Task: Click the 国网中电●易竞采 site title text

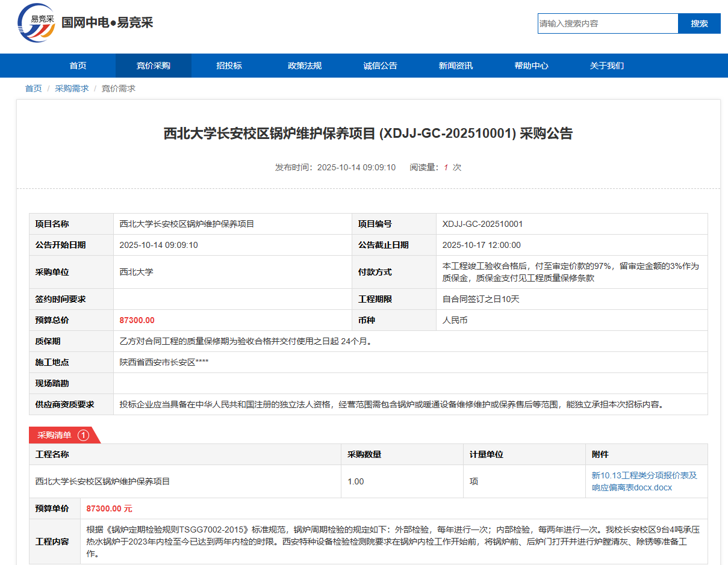Action: pyautogui.click(x=107, y=23)
